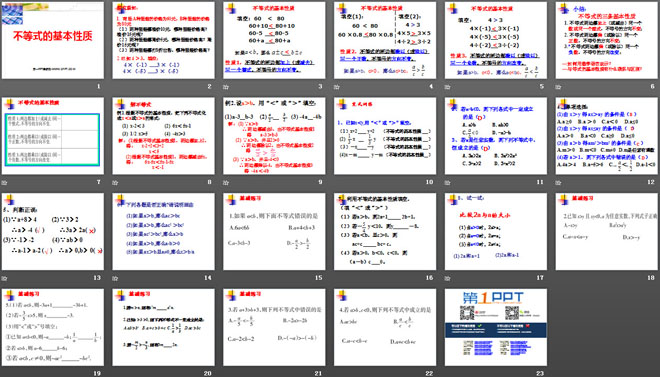Click the animation star icon below slide 12

point(559,183)
